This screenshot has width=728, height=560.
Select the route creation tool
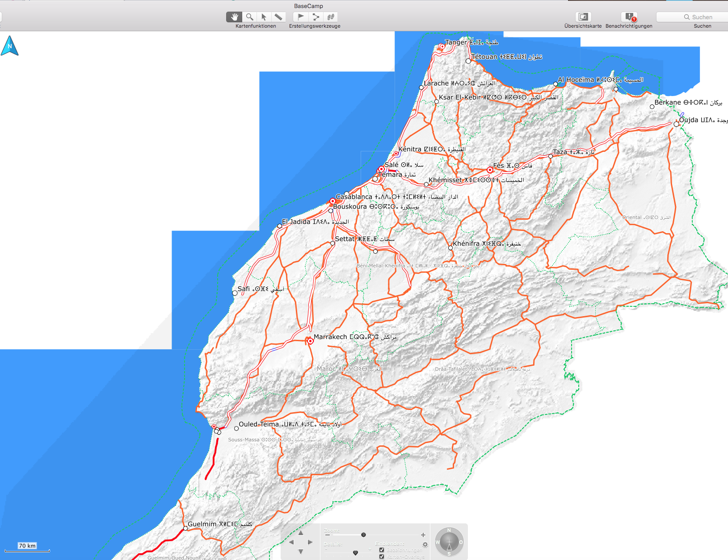click(x=316, y=17)
